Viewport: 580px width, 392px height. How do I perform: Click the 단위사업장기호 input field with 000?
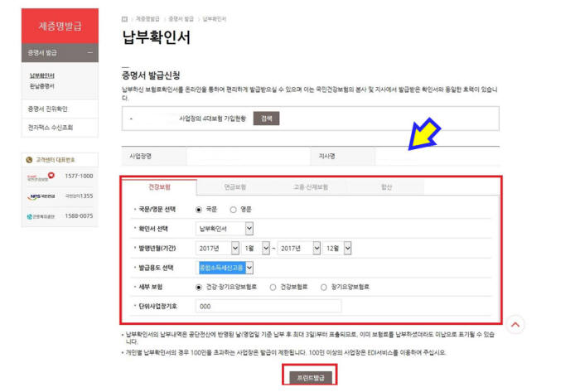coord(268,306)
